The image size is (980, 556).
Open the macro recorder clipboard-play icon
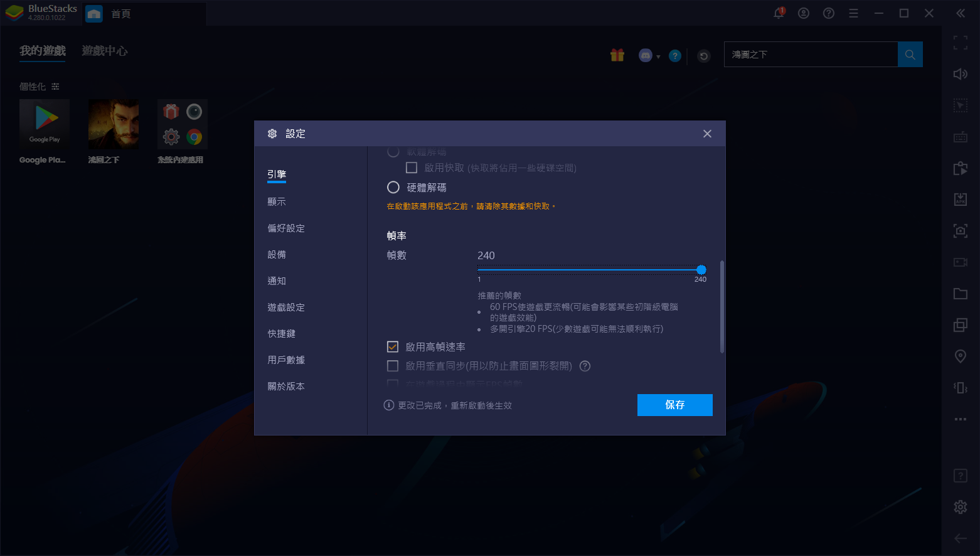coord(961,168)
